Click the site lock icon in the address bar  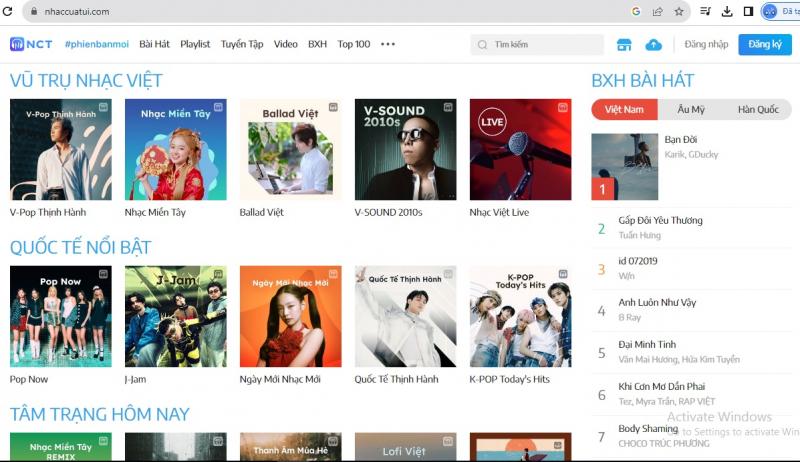34,11
